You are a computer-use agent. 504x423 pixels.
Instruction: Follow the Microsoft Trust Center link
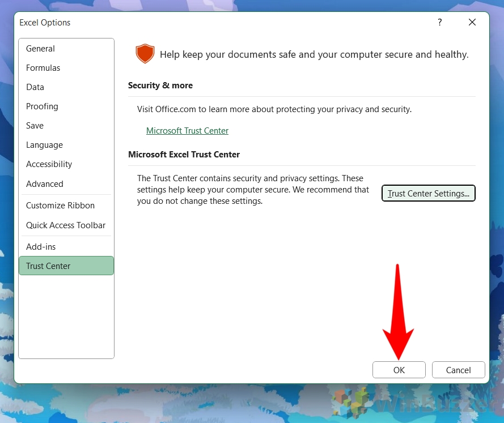pyautogui.click(x=187, y=131)
